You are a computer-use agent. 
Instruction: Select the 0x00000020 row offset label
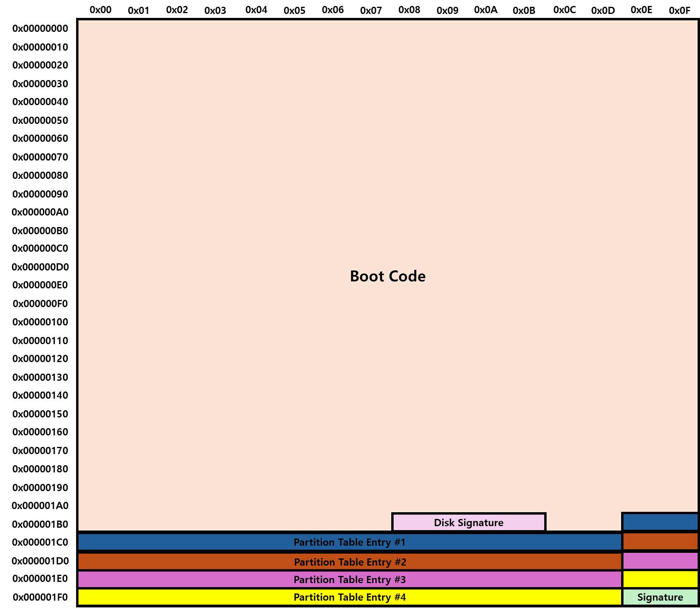coord(40,65)
